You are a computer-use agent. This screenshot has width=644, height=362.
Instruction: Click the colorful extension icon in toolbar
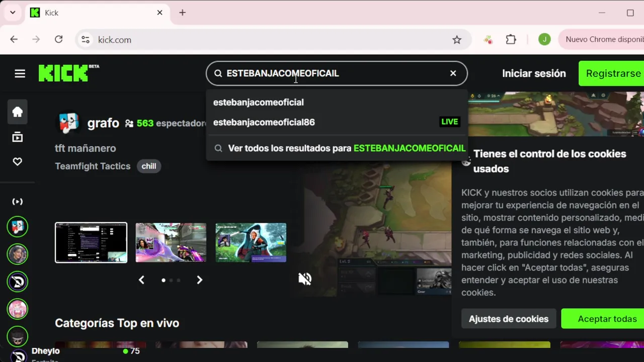coord(488,39)
